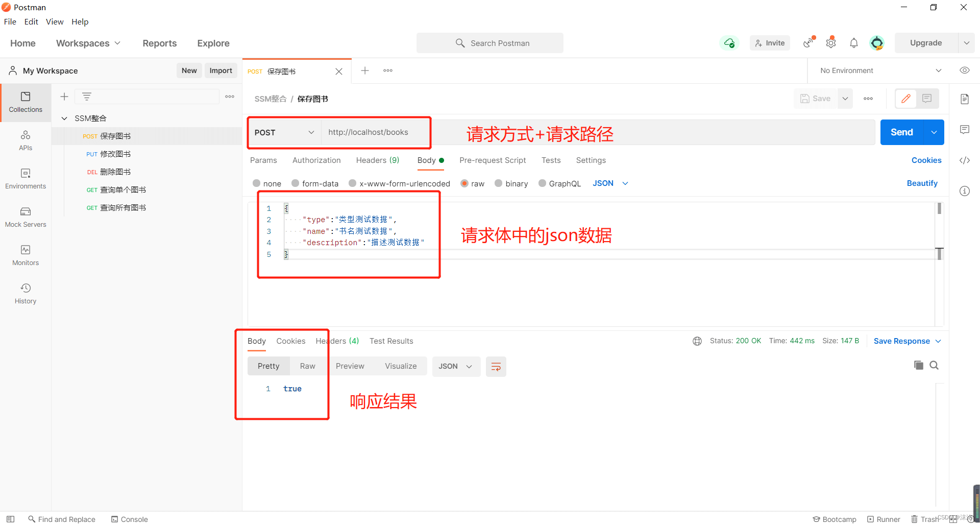This screenshot has width=980, height=525.
Task: Open the Collections sidebar panel
Action: [26, 102]
